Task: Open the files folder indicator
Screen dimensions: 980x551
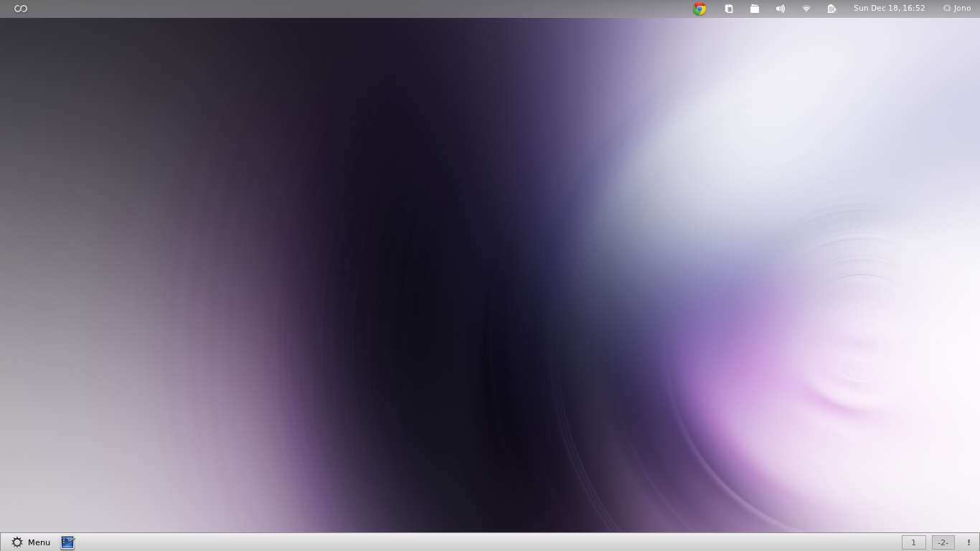Action: [x=755, y=9]
